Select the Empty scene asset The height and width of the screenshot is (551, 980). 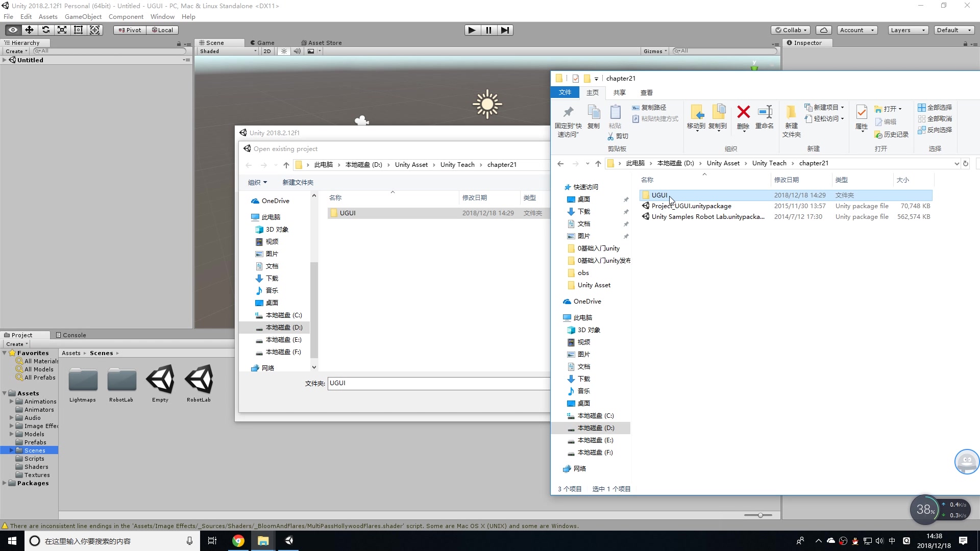click(160, 380)
